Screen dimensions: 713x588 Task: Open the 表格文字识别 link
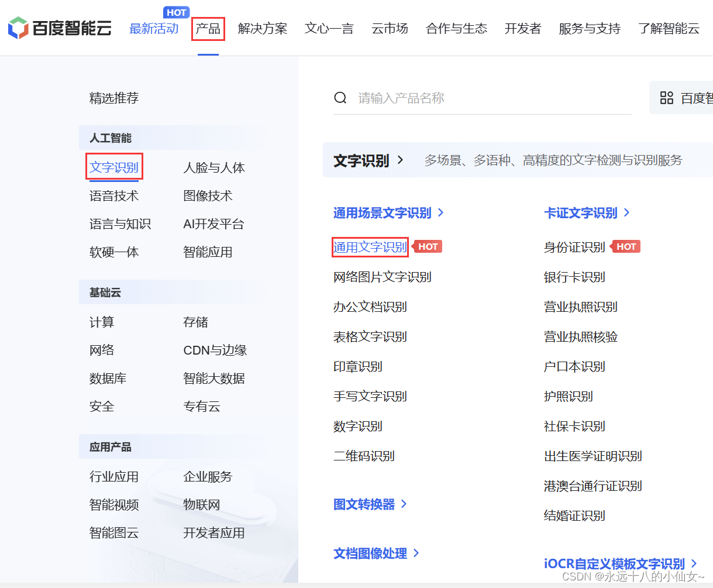pyautogui.click(x=370, y=336)
